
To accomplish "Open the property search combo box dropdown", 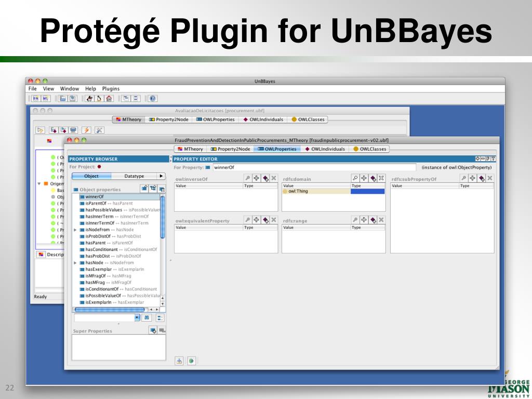I will pos(137,318).
